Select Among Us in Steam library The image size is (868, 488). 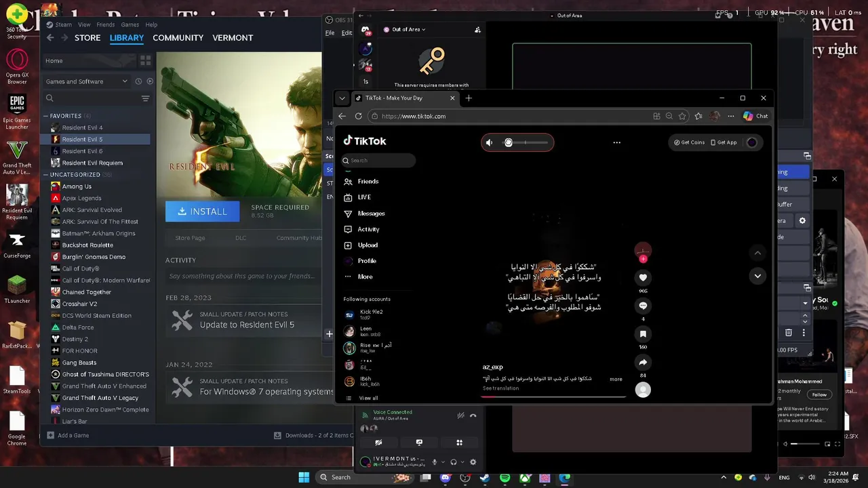pyautogui.click(x=77, y=186)
